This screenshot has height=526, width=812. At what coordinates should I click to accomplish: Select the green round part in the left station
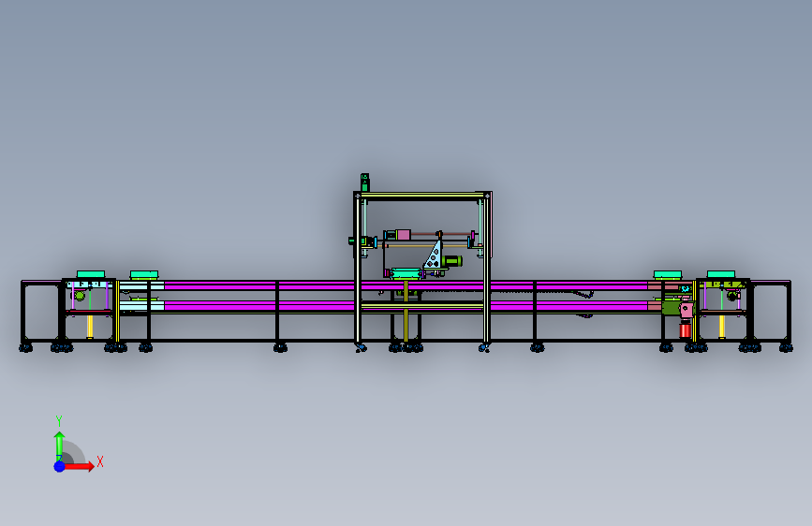click(80, 296)
